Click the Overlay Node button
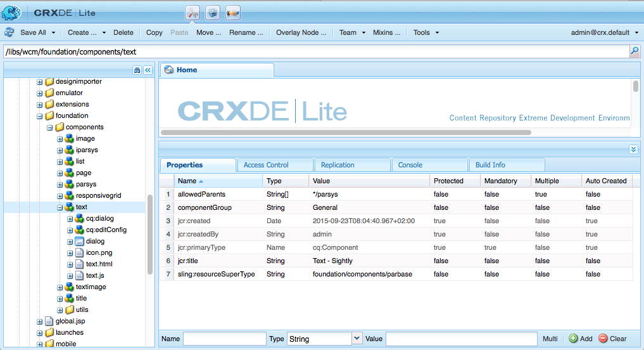Viewport: 644px width, 350px height. (x=301, y=32)
